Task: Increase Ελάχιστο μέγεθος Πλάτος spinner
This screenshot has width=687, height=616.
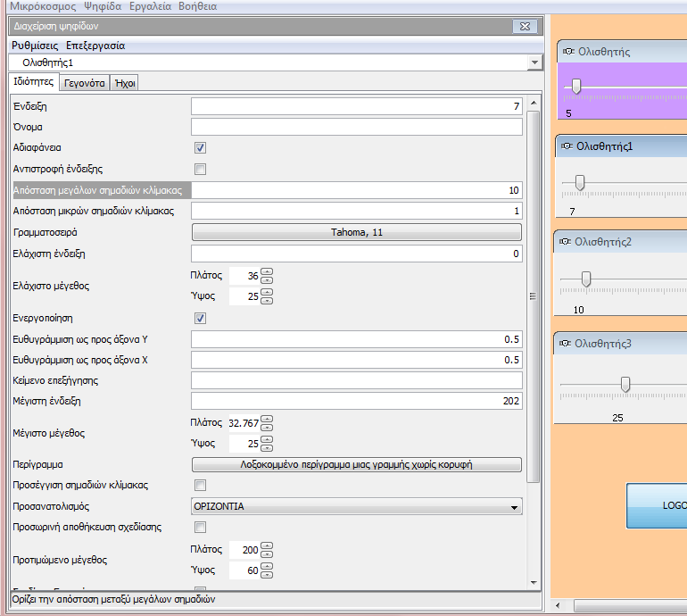Action: pyautogui.click(x=267, y=272)
